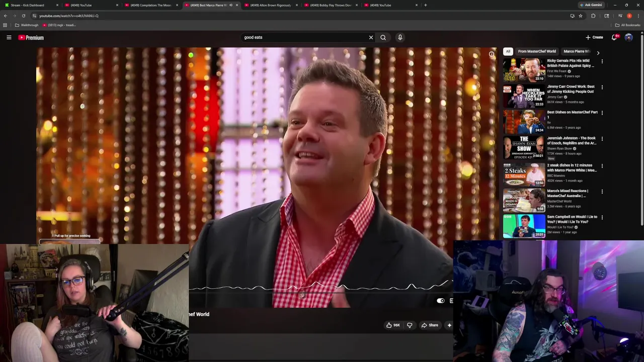644x362 pixels.
Task: Click 'First We Feast' channel name
Action: [x=557, y=71]
